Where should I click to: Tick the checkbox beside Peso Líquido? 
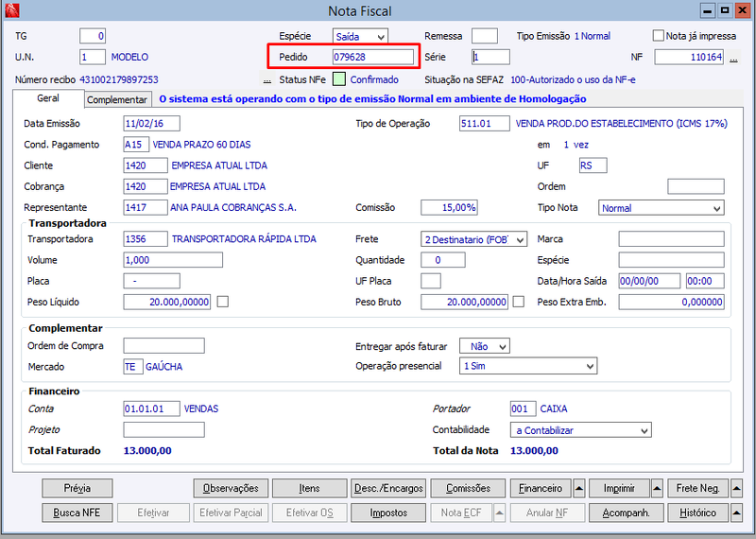pos(223,302)
